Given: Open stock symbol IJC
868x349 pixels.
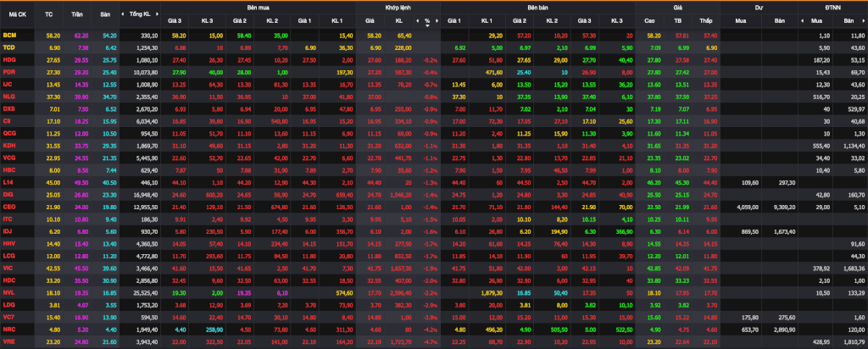Looking at the screenshot, I should 8,84.
